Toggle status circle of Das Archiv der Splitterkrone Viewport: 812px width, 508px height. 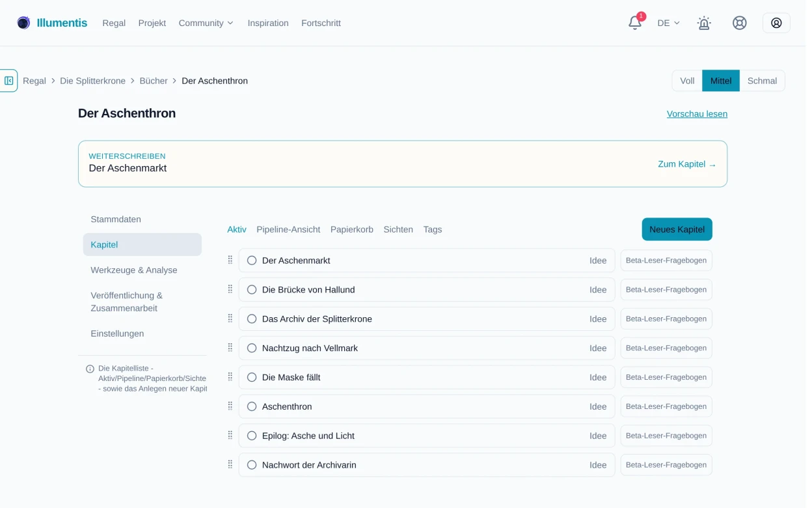(x=252, y=319)
